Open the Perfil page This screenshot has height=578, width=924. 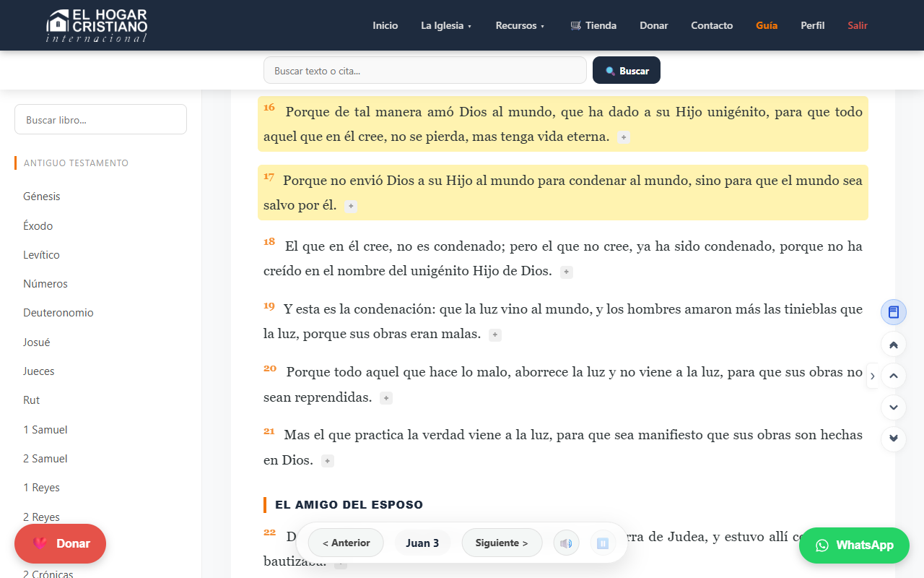pyautogui.click(x=813, y=25)
